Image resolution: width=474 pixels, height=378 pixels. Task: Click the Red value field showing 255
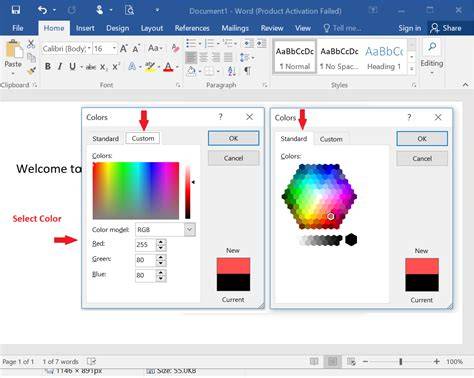point(145,245)
